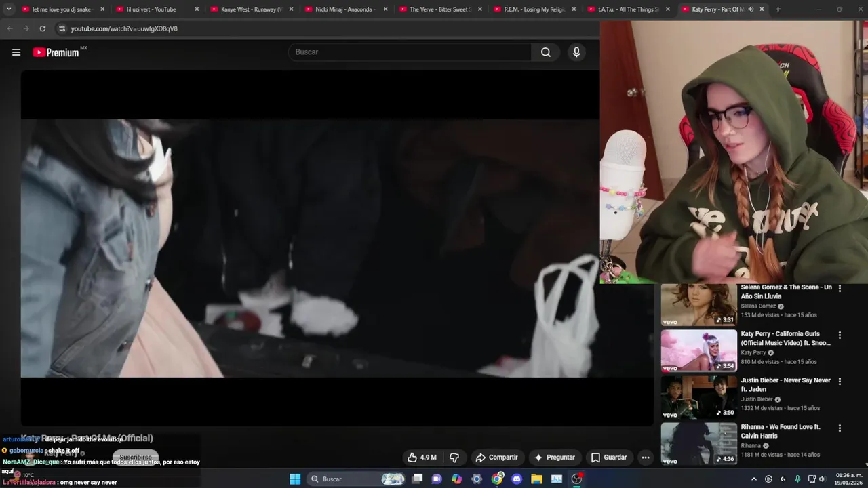Screen dimensions: 868x488
Task: Click the YouTube Buscar search field
Action: (410, 52)
